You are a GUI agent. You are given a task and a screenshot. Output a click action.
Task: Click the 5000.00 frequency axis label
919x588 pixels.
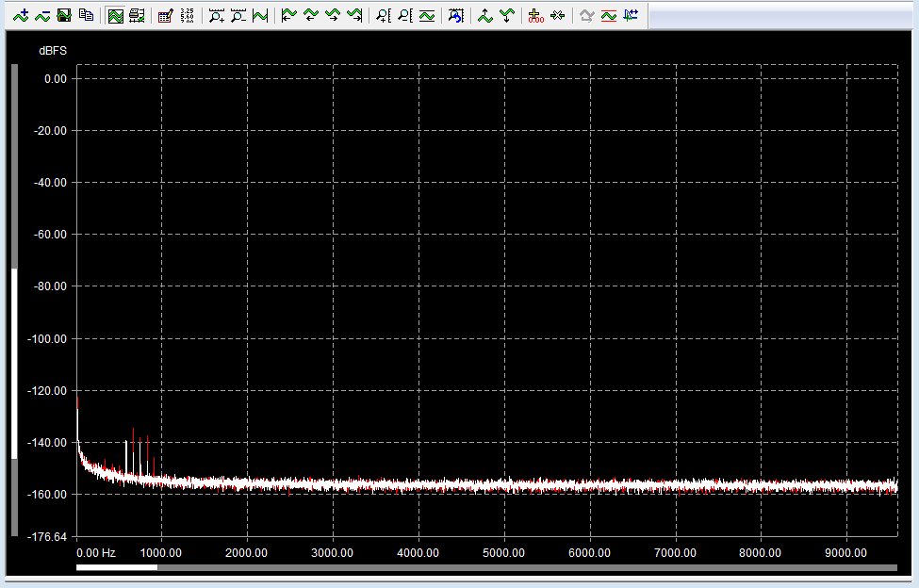[x=503, y=553]
